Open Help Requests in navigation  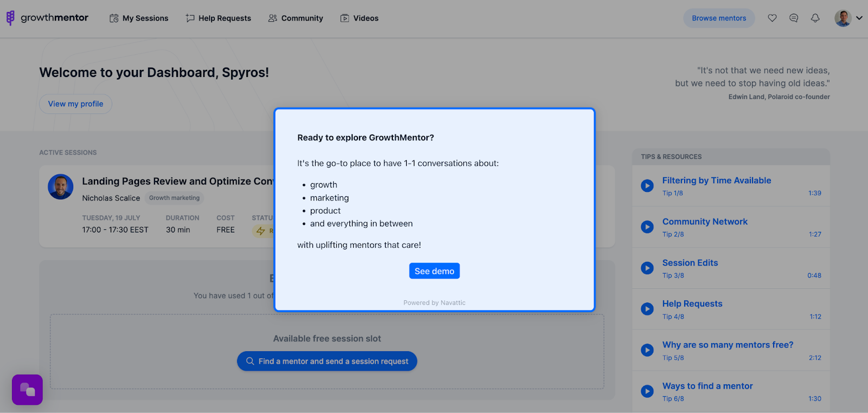[x=218, y=18]
